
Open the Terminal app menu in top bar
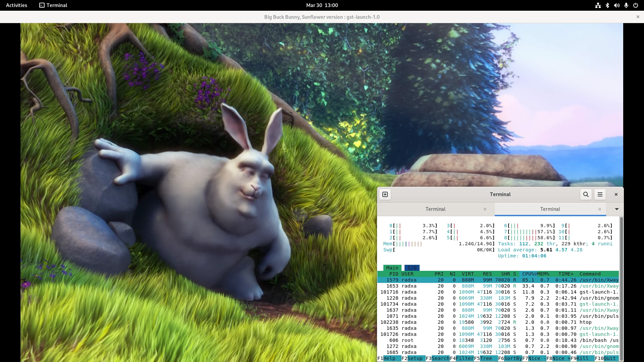coord(53,5)
